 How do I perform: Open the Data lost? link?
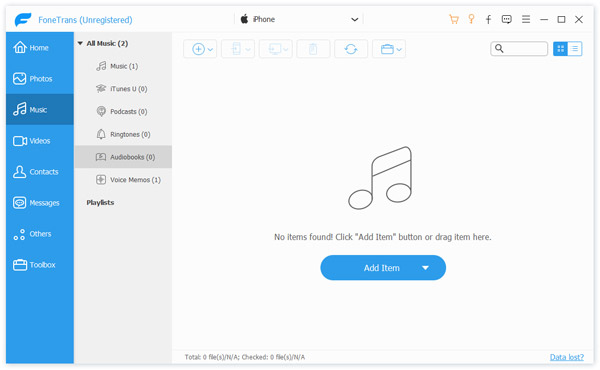[567, 357]
